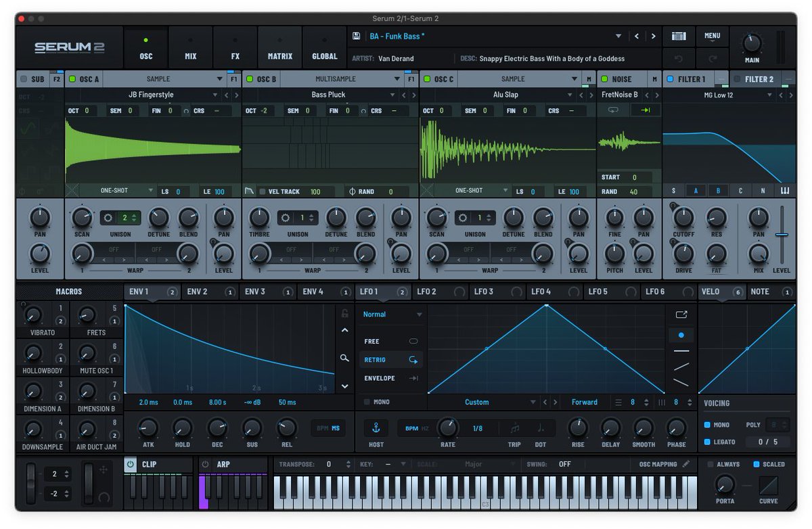Click envelope zoom down chevron
Image resolution: width=812 pixels, height=529 pixels.
pos(344,386)
